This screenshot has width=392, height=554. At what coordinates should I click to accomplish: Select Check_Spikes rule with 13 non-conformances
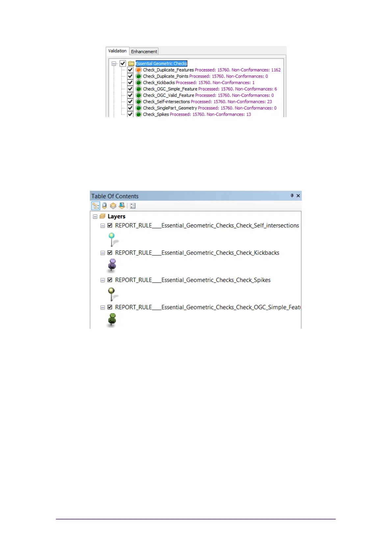[x=197, y=114]
